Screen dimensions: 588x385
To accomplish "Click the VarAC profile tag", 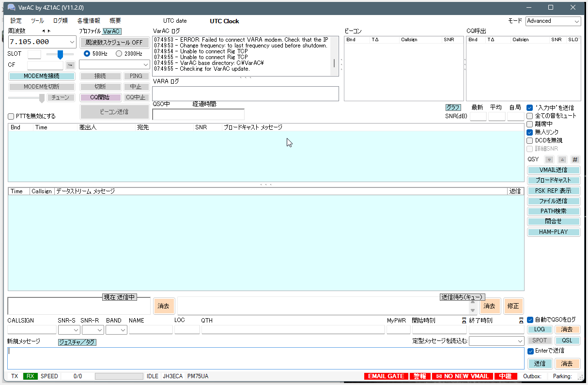I will click(x=112, y=31).
